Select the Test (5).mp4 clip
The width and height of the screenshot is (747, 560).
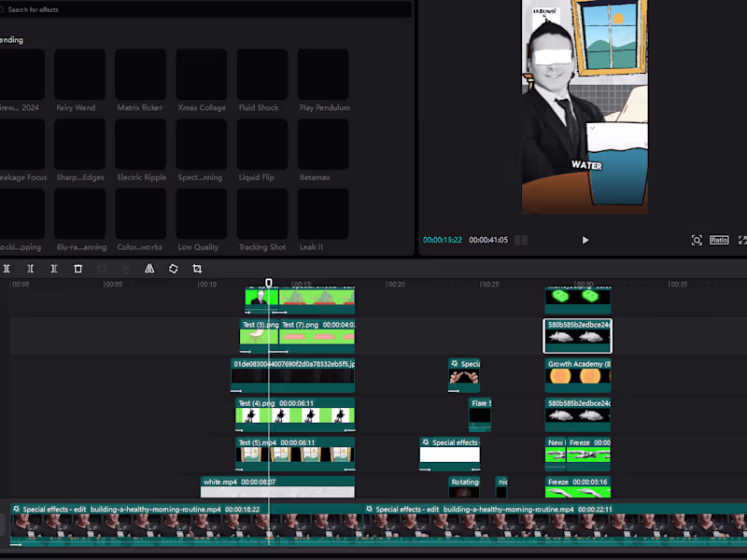(295, 455)
